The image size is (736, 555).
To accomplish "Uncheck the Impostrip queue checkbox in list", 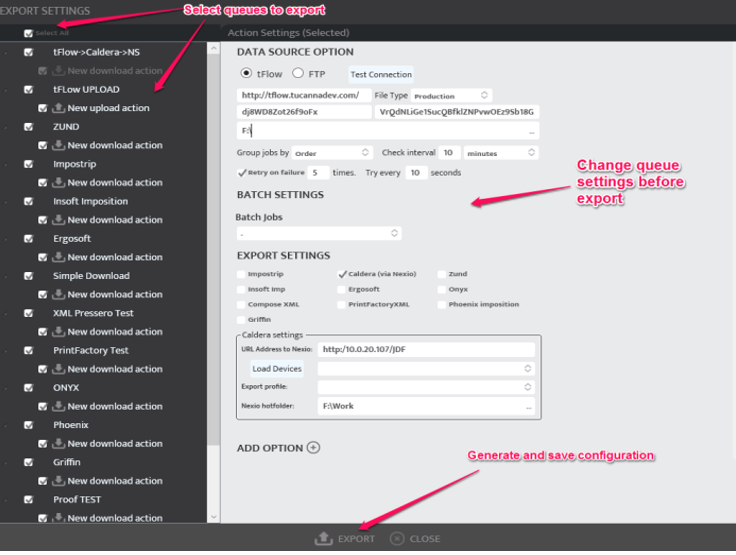I will [x=29, y=164].
